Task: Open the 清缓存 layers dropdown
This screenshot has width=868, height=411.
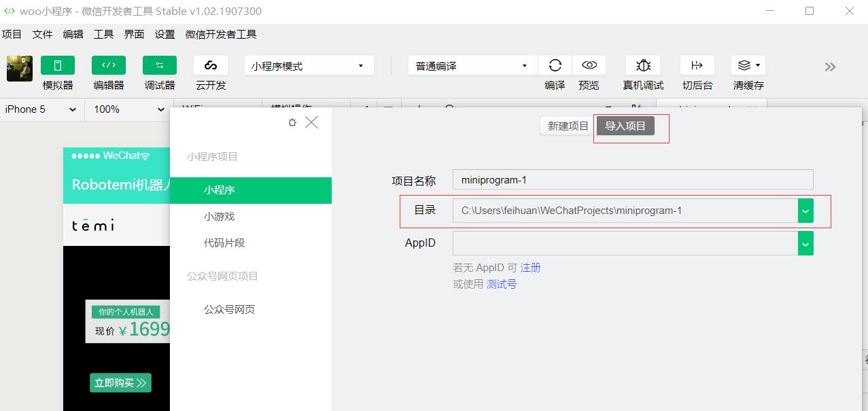Action: (x=748, y=65)
